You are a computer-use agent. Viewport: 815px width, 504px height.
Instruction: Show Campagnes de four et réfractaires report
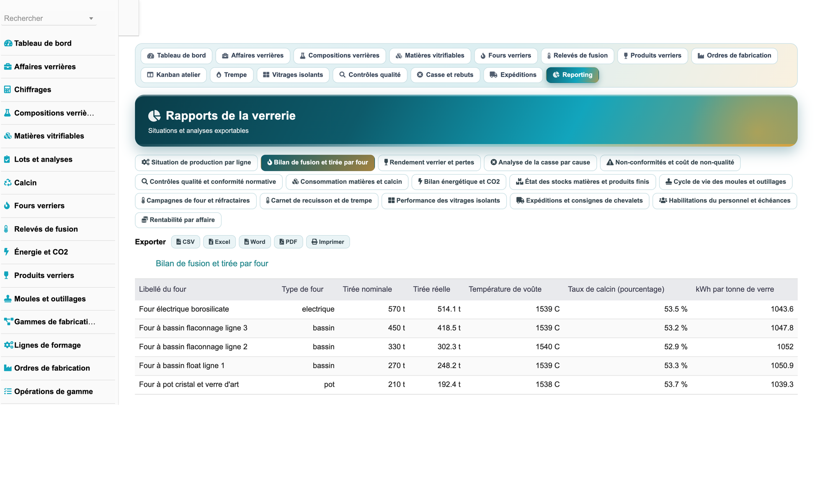coord(196,201)
